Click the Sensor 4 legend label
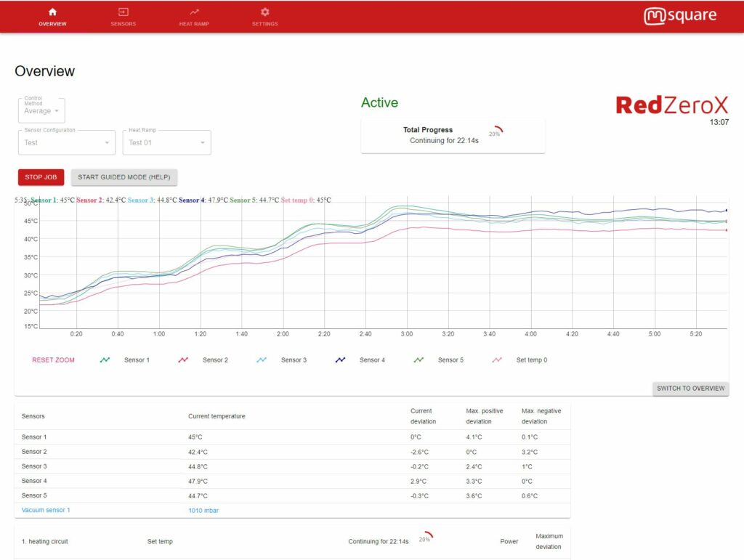744x560 pixels. coord(372,360)
